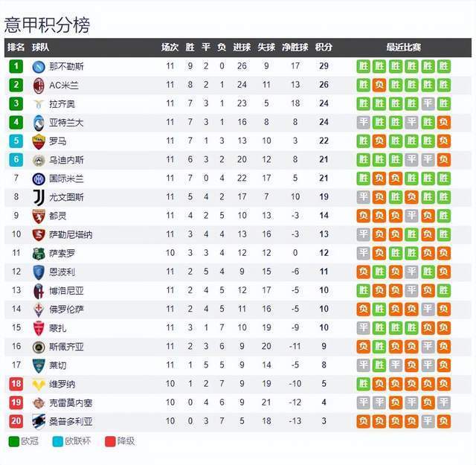476x465 pixels.
Task: Click the Juventus logo in row 8
Action: pos(39,197)
